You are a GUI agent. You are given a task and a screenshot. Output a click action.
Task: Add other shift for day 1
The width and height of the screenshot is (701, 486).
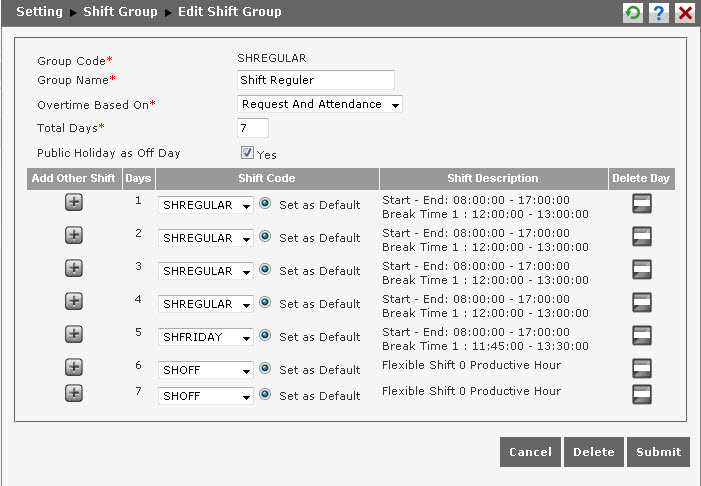coord(74,202)
